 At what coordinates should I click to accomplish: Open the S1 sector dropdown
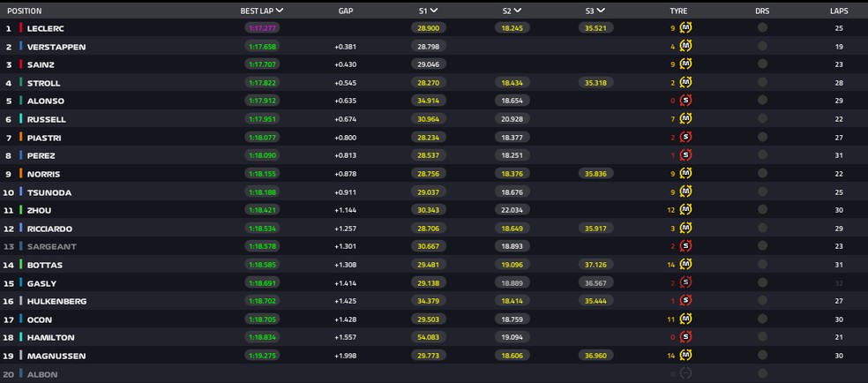pyautogui.click(x=433, y=11)
